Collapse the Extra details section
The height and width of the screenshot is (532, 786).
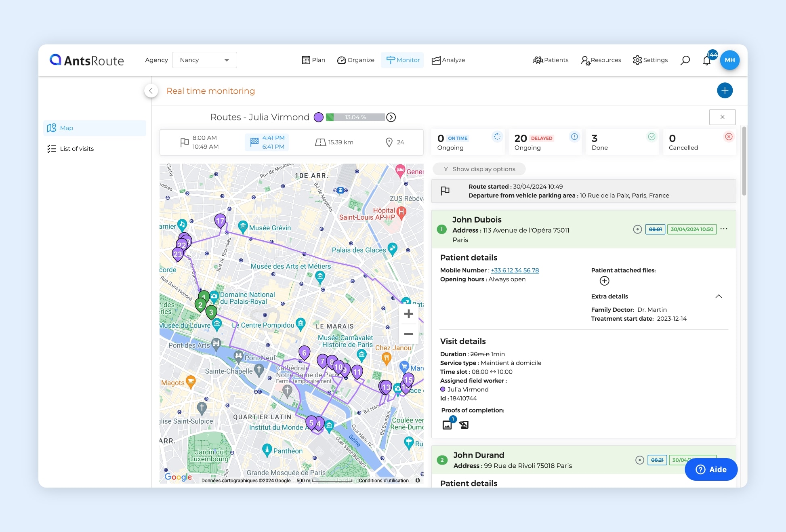[x=719, y=296]
